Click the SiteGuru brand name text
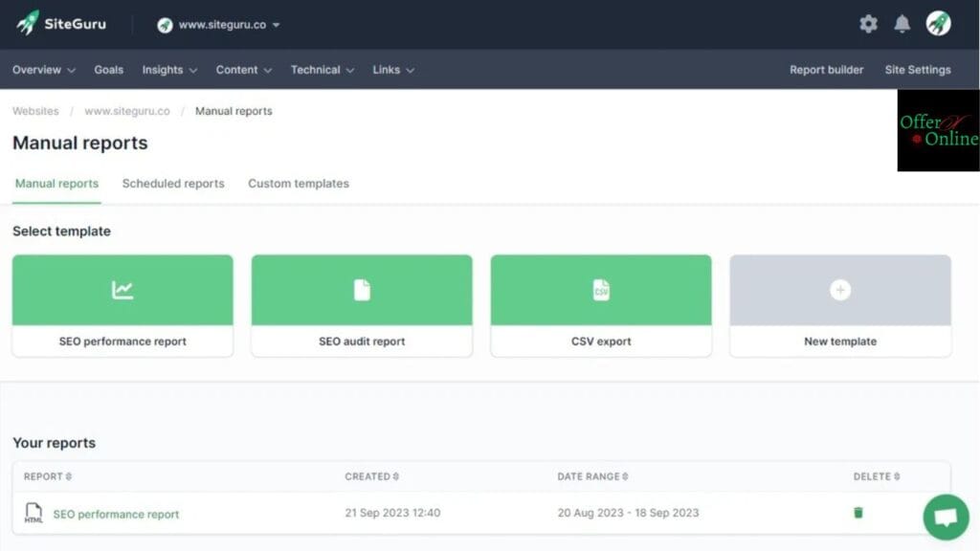 tap(75, 24)
